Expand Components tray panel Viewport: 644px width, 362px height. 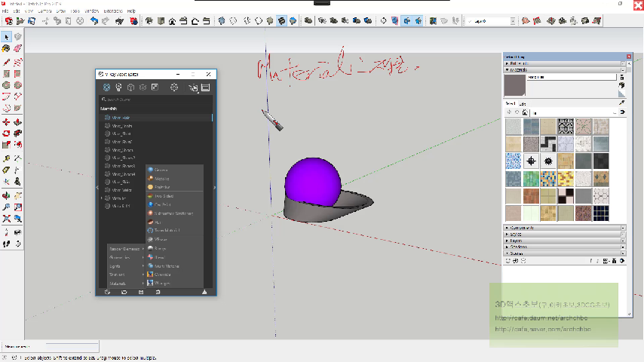click(x=564, y=228)
